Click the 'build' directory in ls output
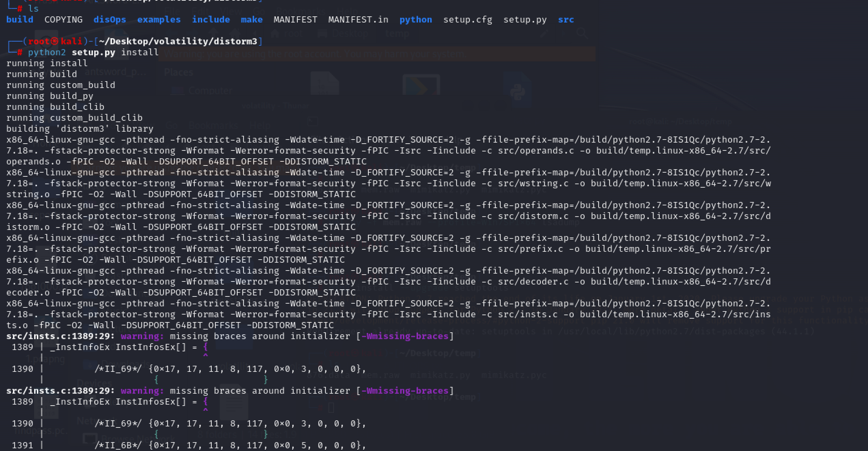Screen dimensions: 868x451 pos(20,20)
